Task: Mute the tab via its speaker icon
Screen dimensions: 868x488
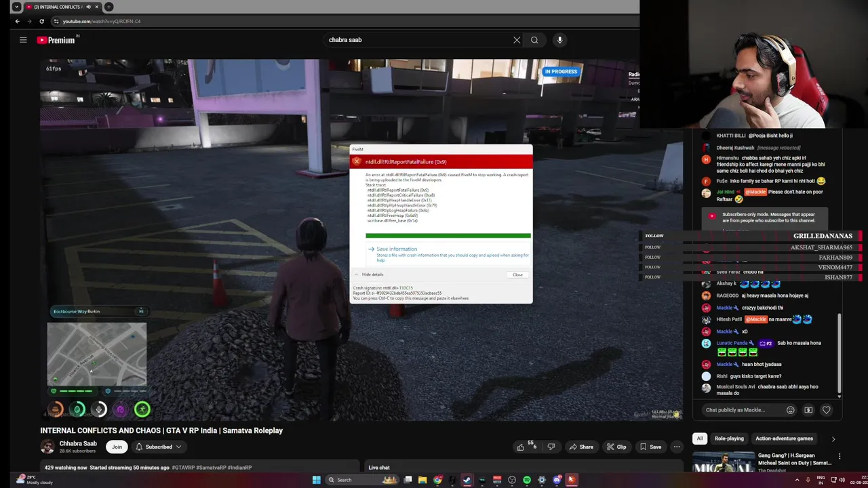Action: (x=88, y=7)
